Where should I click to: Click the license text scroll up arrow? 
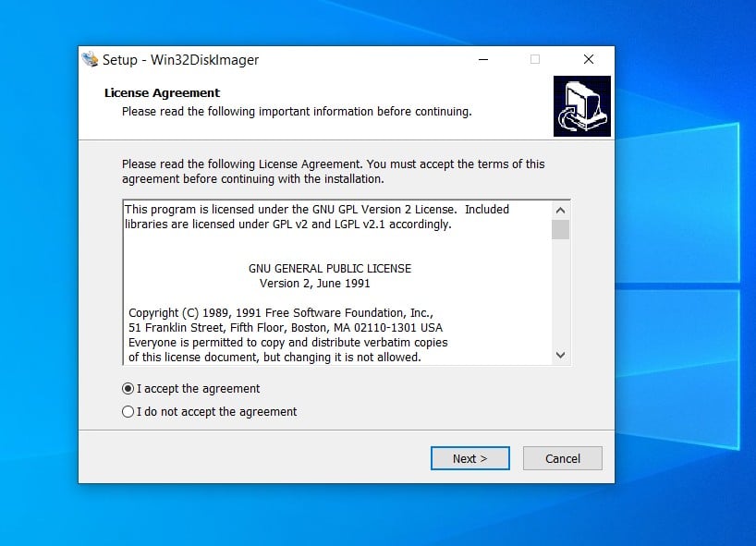(560, 210)
